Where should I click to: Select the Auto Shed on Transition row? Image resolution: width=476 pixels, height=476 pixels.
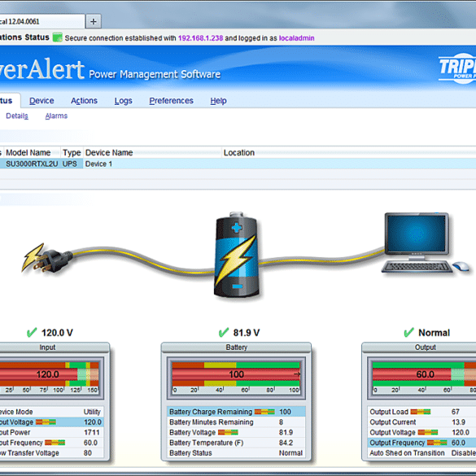[x=421, y=453]
